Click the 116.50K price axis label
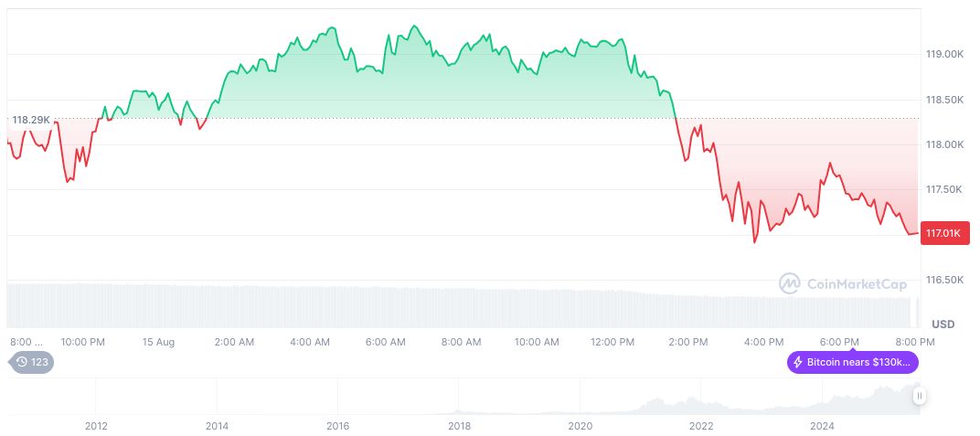Image resolution: width=980 pixels, height=436 pixels. pyautogui.click(x=945, y=280)
